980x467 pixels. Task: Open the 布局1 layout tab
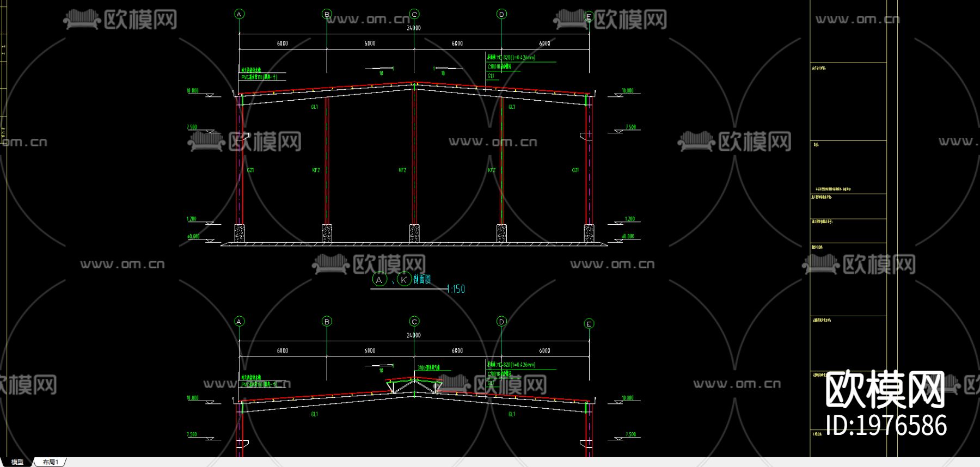point(50,462)
